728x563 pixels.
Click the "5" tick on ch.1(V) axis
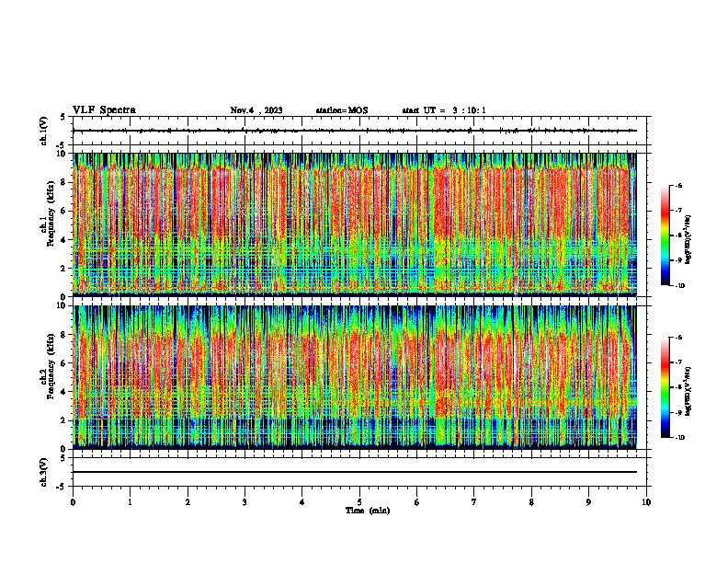(x=63, y=118)
